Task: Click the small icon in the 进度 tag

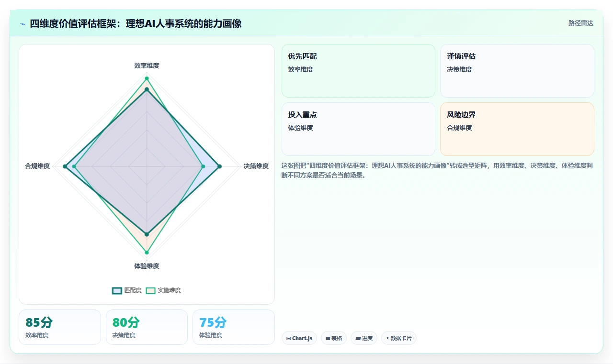Action: [358, 338]
